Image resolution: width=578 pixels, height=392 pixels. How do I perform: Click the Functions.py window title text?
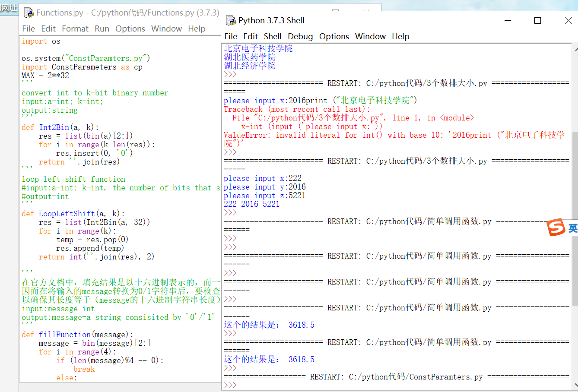(128, 13)
